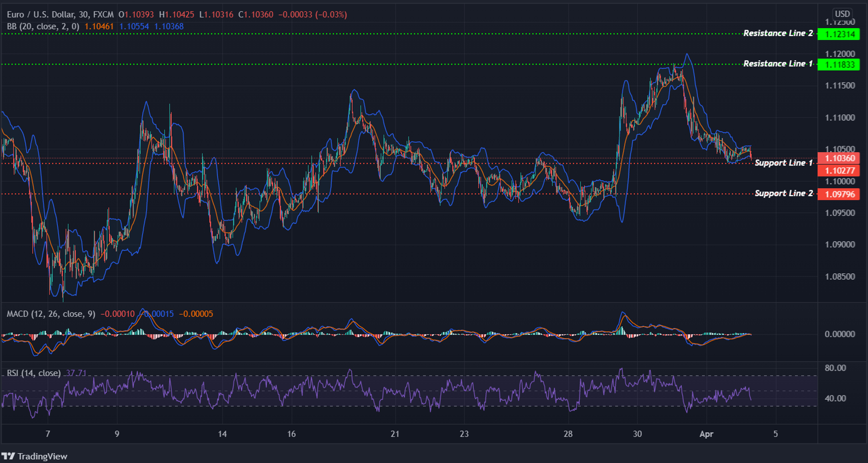Viewport: 868px width, 463px height.
Task: Click the Support Line 1 text on chart
Action: (x=783, y=163)
